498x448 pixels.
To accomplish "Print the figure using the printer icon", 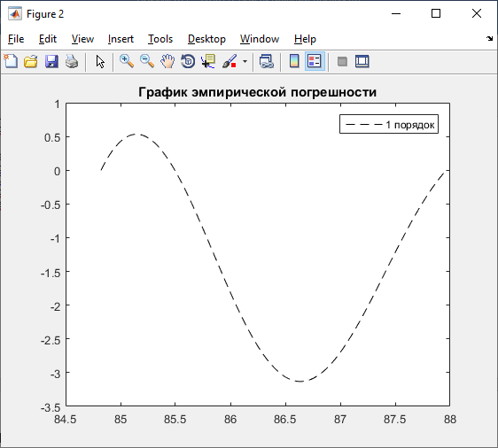I will 72,61.
